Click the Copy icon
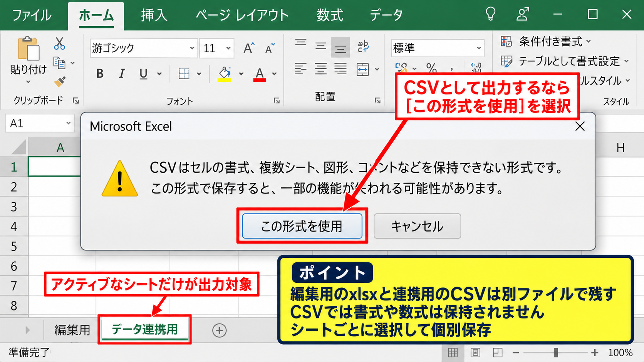Screen dimensions: 644x362 [x=59, y=63]
